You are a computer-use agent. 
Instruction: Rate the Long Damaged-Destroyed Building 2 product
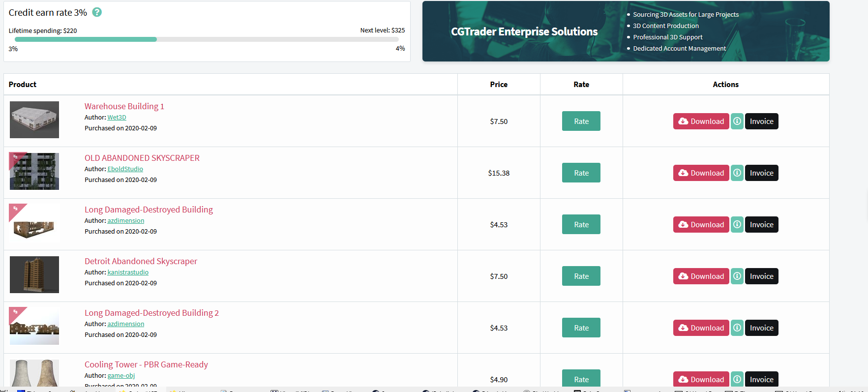click(581, 328)
